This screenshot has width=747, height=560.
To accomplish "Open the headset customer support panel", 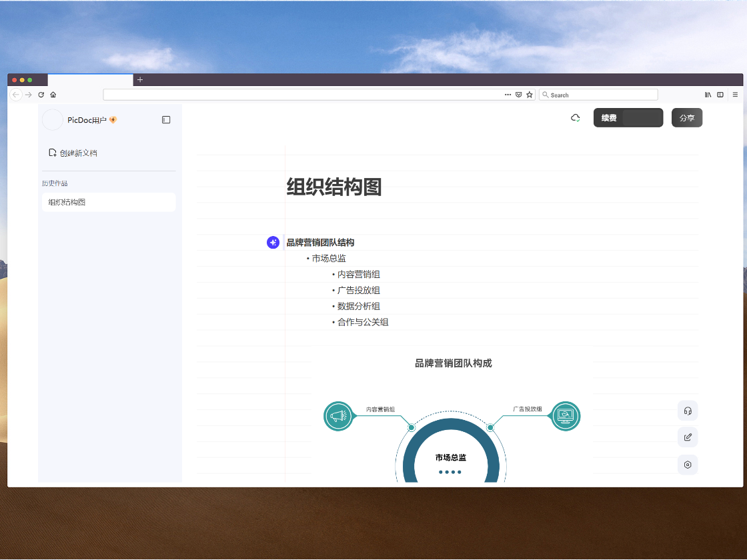I will (x=688, y=411).
